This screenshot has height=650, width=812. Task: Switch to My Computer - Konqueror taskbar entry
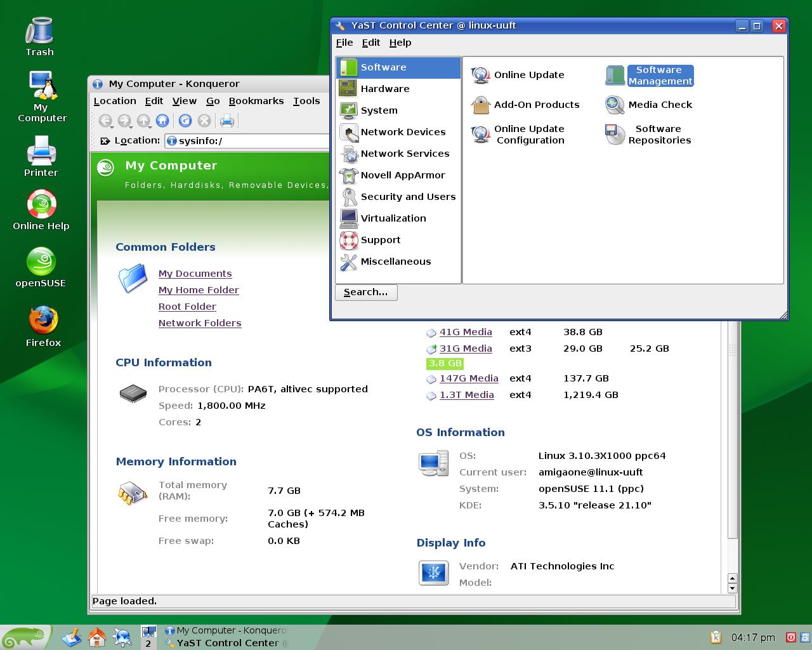pos(226,630)
